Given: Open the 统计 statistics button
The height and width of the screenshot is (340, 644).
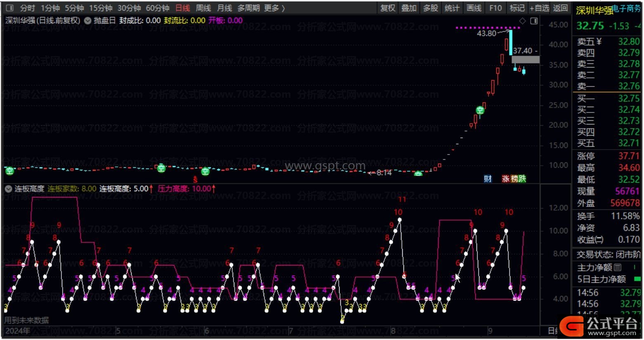Looking at the screenshot, I should click(452, 8).
